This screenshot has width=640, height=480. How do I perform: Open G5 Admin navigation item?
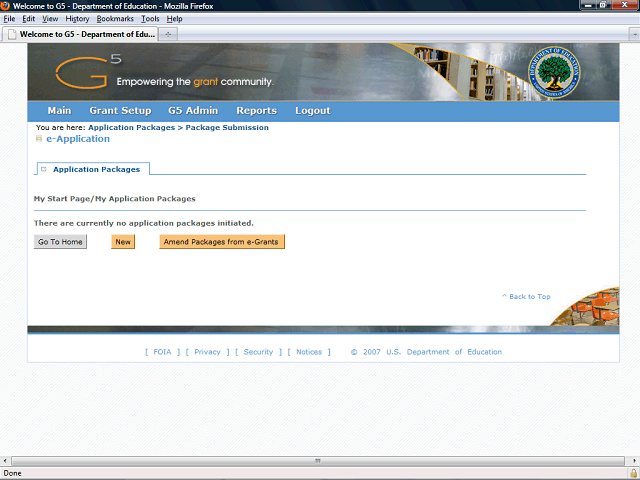coord(193,111)
